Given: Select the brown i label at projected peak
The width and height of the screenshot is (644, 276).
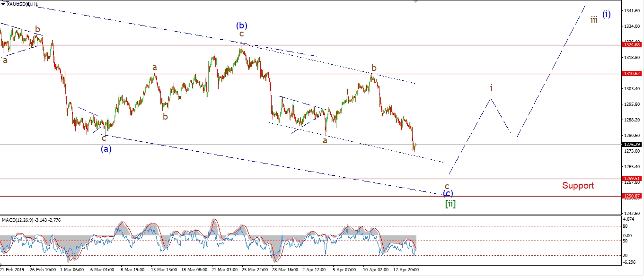Looking at the screenshot, I should click(x=492, y=87).
